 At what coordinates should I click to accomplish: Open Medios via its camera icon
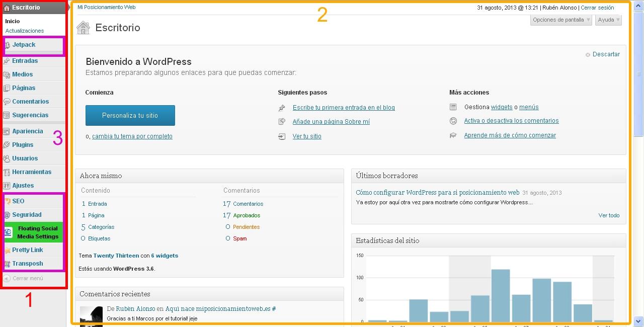(7, 74)
